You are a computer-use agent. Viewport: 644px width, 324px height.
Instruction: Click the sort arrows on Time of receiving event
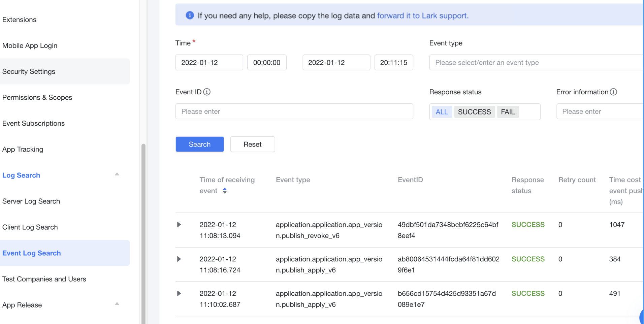point(225,191)
